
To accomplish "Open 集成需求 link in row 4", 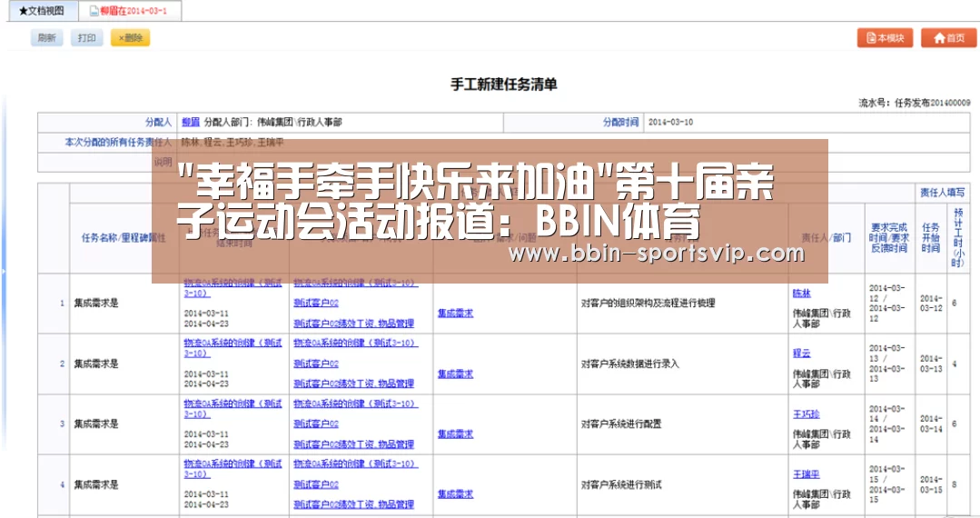I will (x=455, y=494).
